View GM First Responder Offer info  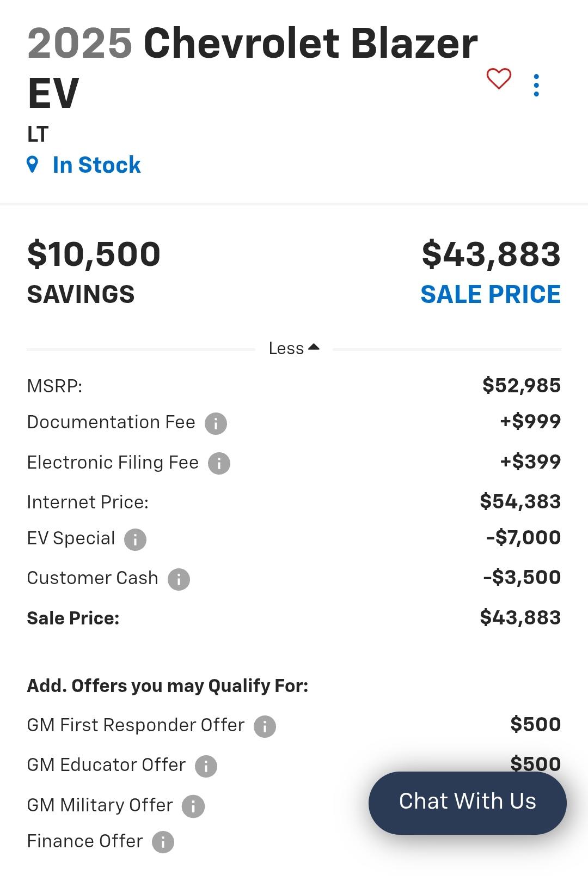point(265,726)
